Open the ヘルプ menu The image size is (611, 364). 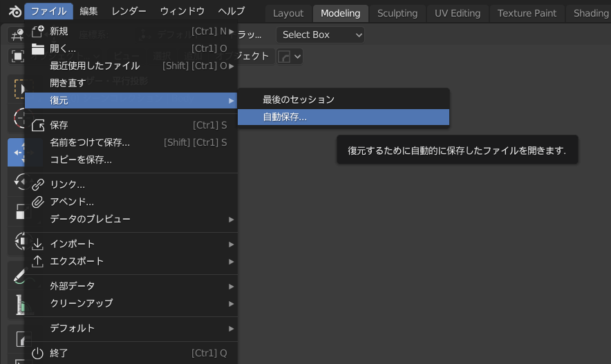click(x=232, y=11)
